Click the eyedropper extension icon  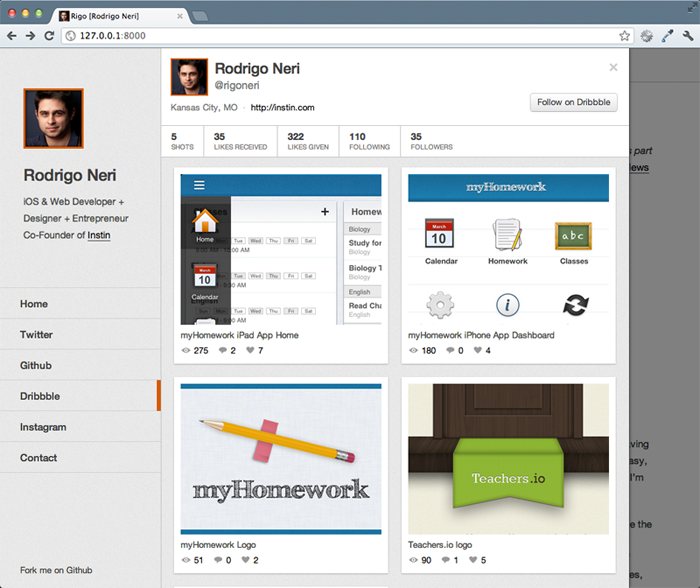[667, 36]
